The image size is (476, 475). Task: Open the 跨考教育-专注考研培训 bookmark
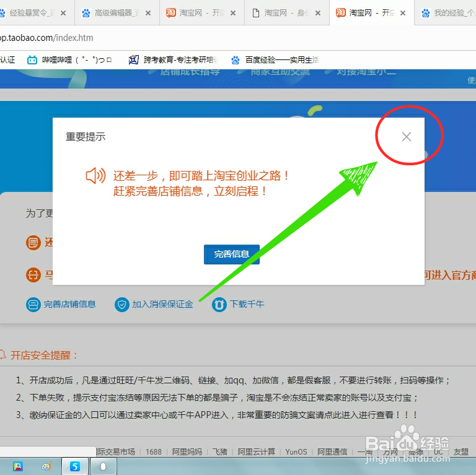173,59
